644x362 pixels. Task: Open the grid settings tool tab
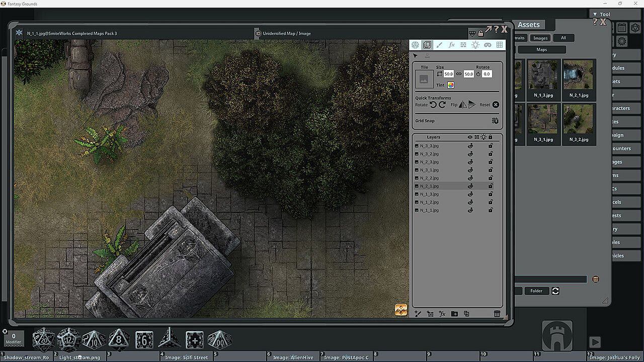pyautogui.click(x=500, y=45)
